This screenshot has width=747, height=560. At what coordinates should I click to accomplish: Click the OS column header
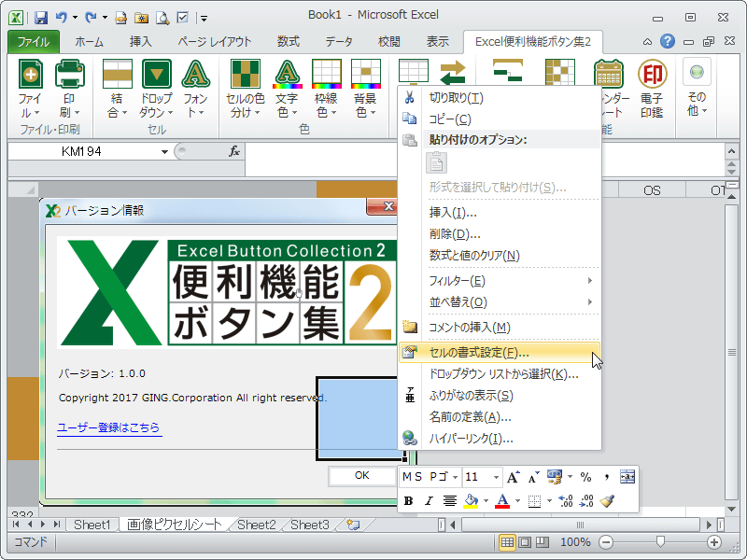[652, 190]
